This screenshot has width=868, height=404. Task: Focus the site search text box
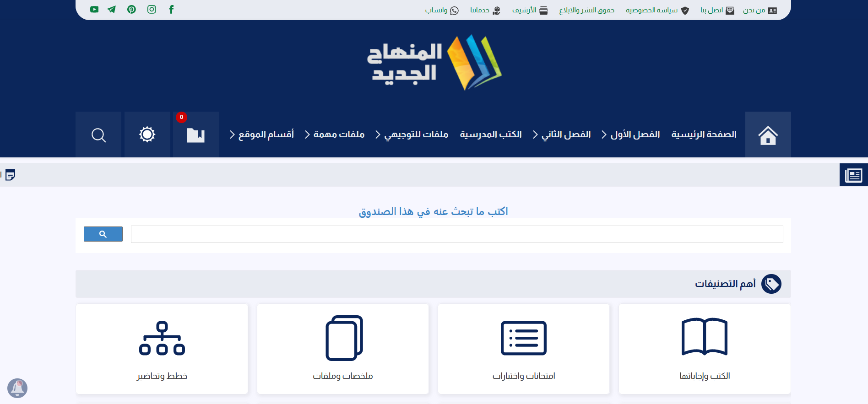[457, 234]
